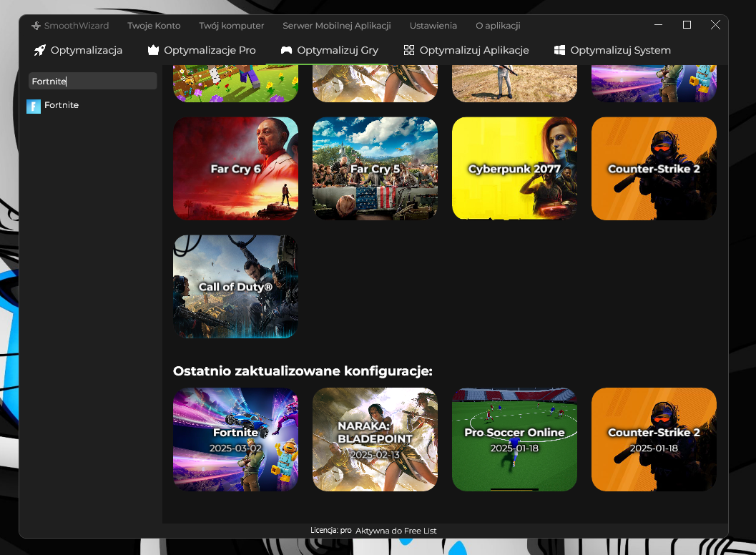Open the Twoje Konto menu
This screenshot has height=555, width=756.
[154, 26]
